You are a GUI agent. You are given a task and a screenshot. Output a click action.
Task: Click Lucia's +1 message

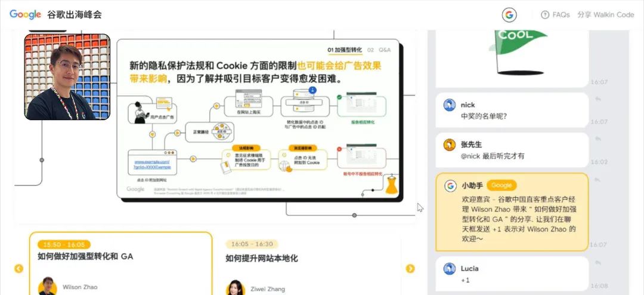pyautogui.click(x=465, y=280)
